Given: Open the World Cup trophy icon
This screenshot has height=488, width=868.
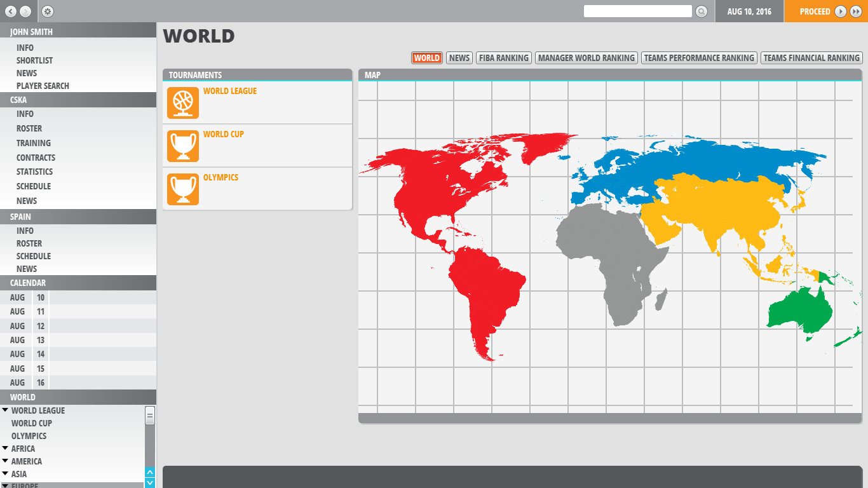Looking at the screenshot, I should (182, 146).
